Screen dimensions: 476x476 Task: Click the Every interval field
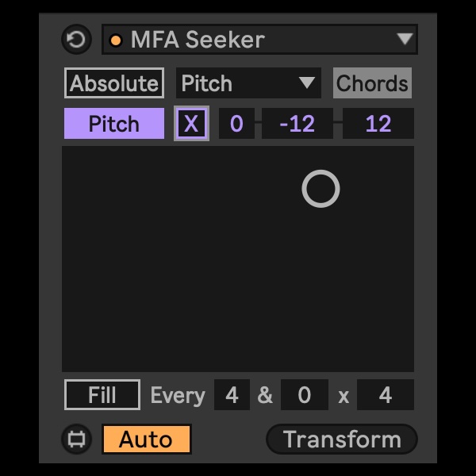pyautogui.click(x=232, y=395)
